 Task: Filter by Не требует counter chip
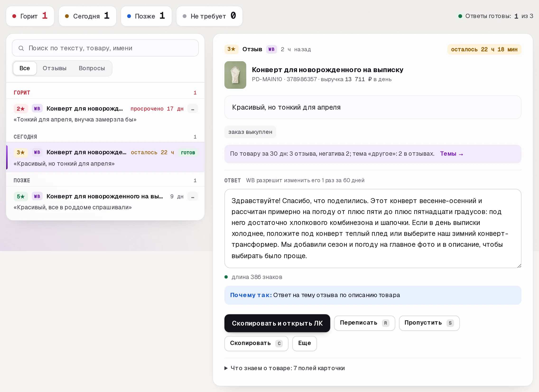pyautogui.click(x=209, y=16)
